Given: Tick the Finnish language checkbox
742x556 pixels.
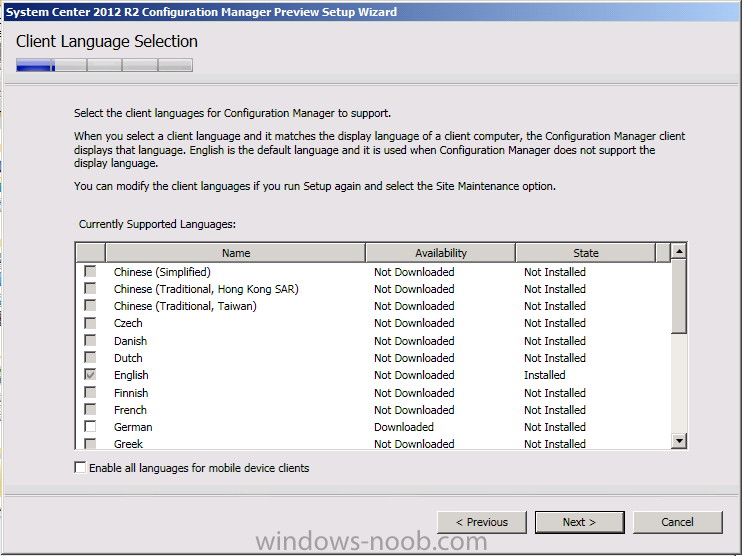Looking at the screenshot, I should coord(90,392).
